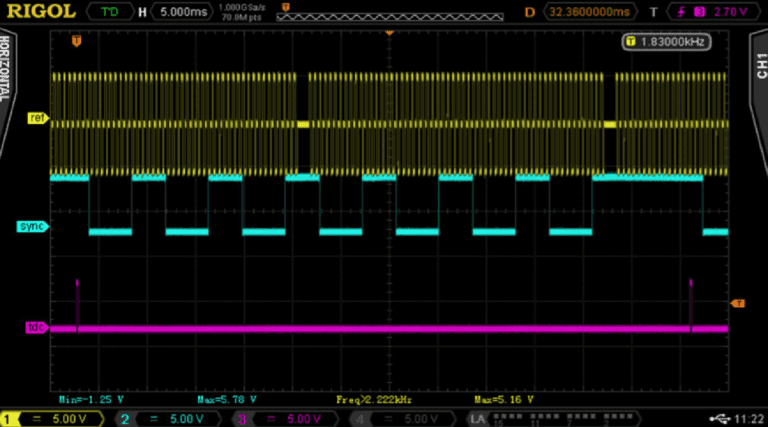The height and width of the screenshot is (427, 768).
Task: Click channel 1 5.00 V scale value
Action: click(69, 419)
